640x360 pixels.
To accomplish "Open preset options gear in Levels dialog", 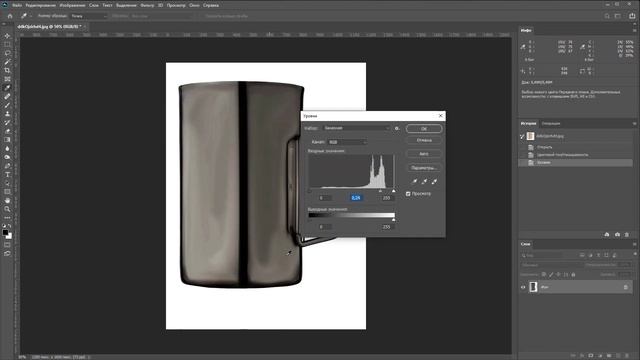I will click(397, 128).
